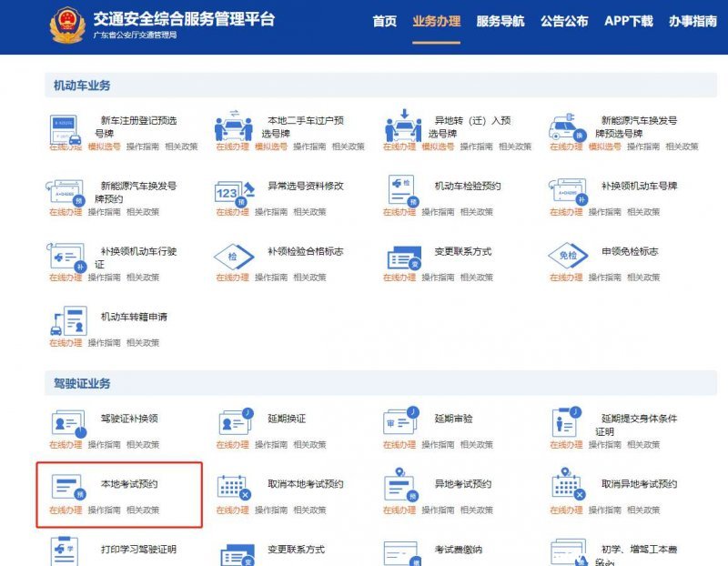
Task: Click the 本地二手车过户预选号牌 car transfer icon
Action: (234, 126)
